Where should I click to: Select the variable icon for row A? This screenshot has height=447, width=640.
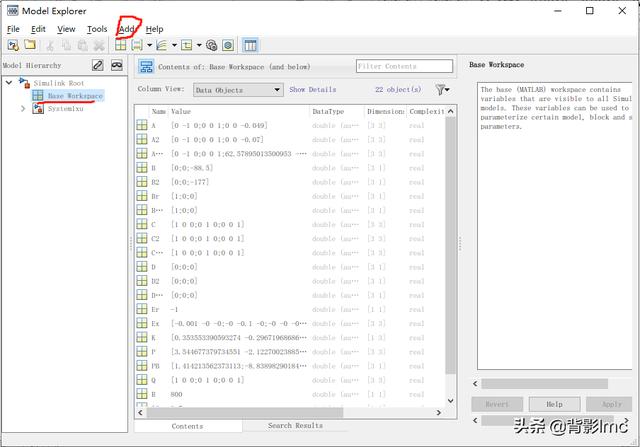pos(142,125)
